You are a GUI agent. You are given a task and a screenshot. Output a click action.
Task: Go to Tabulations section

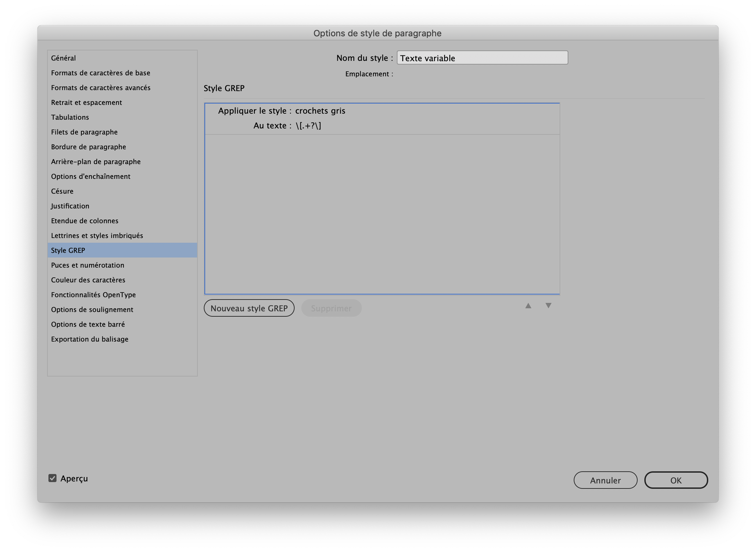click(122, 117)
